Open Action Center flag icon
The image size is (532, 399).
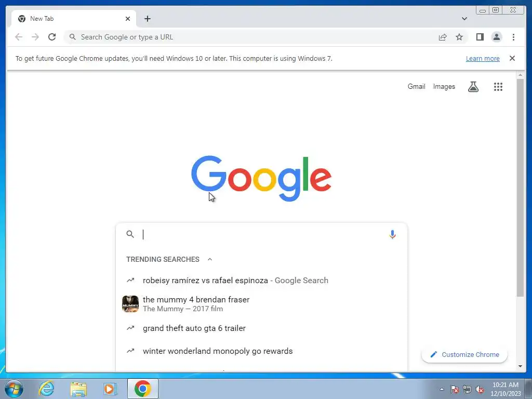point(455,389)
